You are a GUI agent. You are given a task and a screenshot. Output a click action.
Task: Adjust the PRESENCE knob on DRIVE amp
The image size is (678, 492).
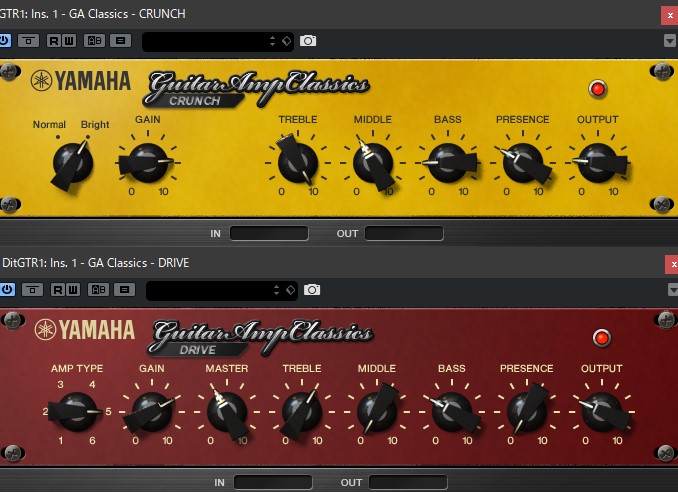point(527,411)
